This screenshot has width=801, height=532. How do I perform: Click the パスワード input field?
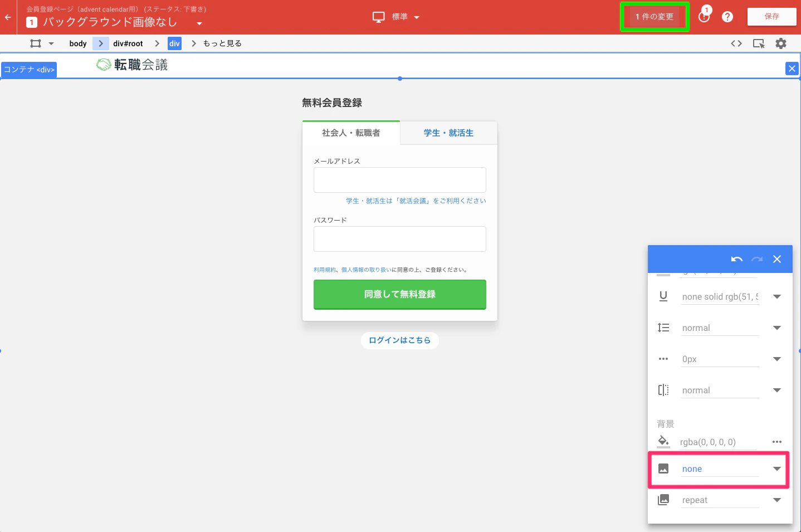400,239
